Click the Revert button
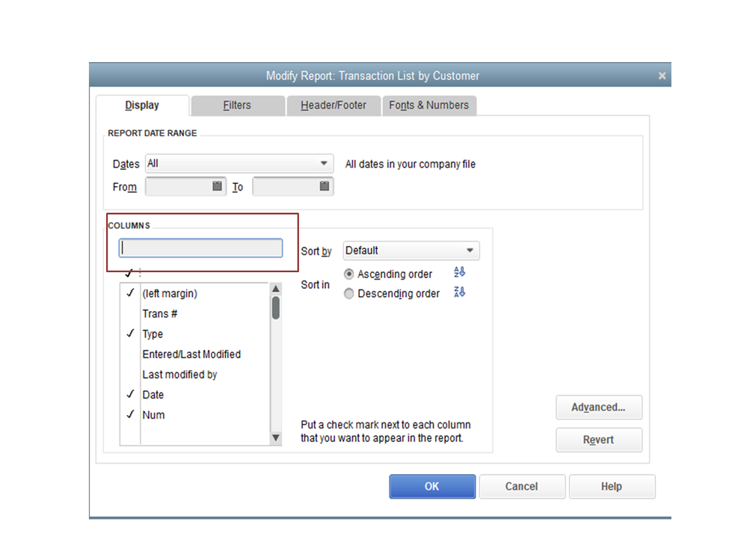This screenshot has width=747, height=560. point(599,440)
